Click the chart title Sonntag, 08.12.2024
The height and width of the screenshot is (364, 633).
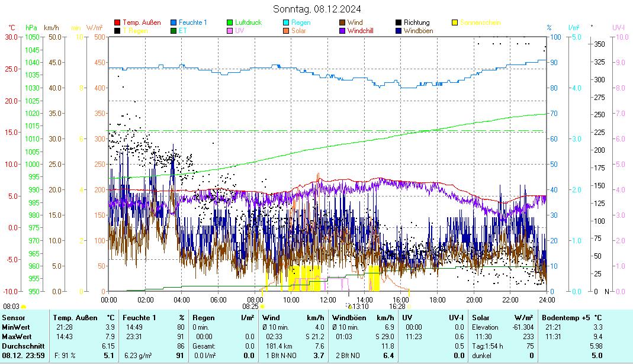(317, 9)
